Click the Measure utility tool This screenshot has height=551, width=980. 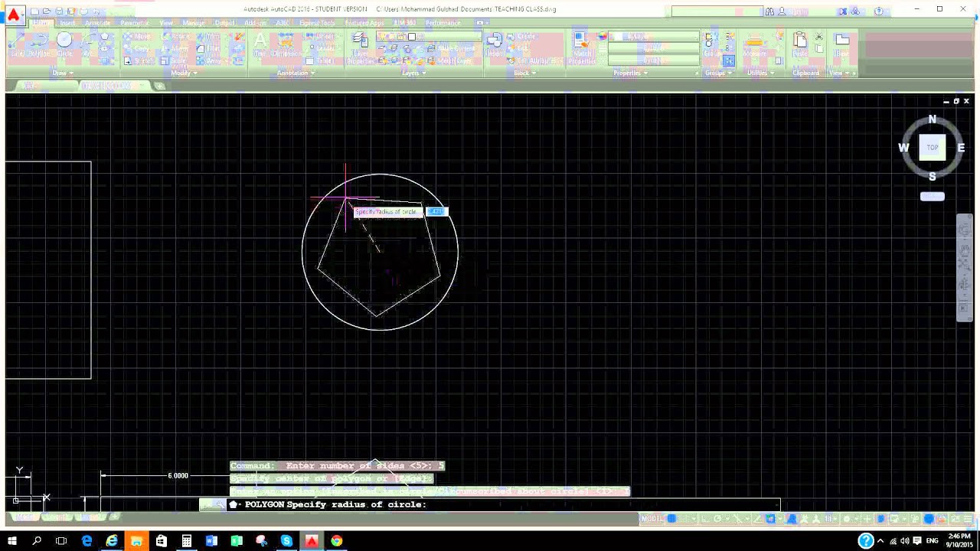pos(755,44)
